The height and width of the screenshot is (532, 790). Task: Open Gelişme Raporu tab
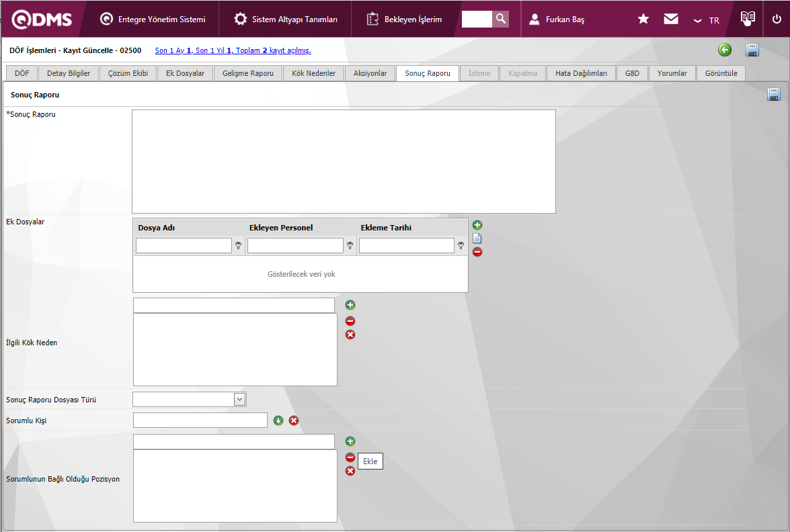click(x=248, y=73)
